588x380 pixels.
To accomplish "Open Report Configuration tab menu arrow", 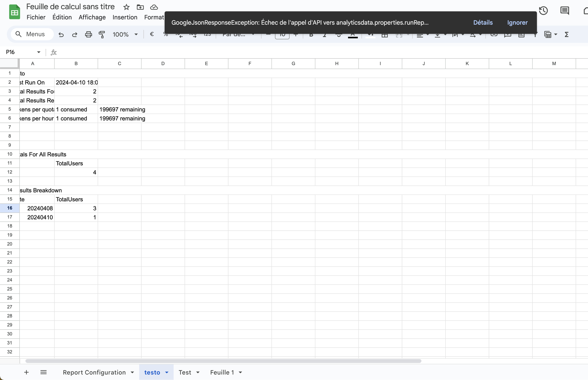I will (132, 372).
